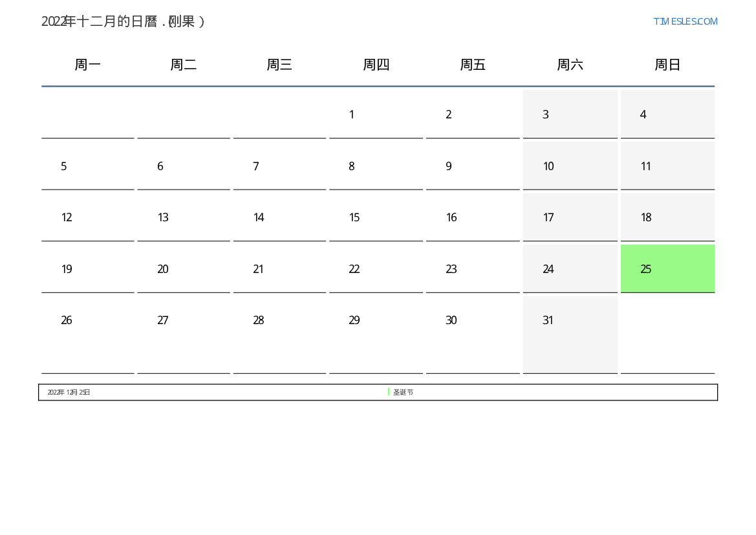The height and width of the screenshot is (535, 756).
Task: Open the TIMESLES.COM link
Action: pos(685,21)
